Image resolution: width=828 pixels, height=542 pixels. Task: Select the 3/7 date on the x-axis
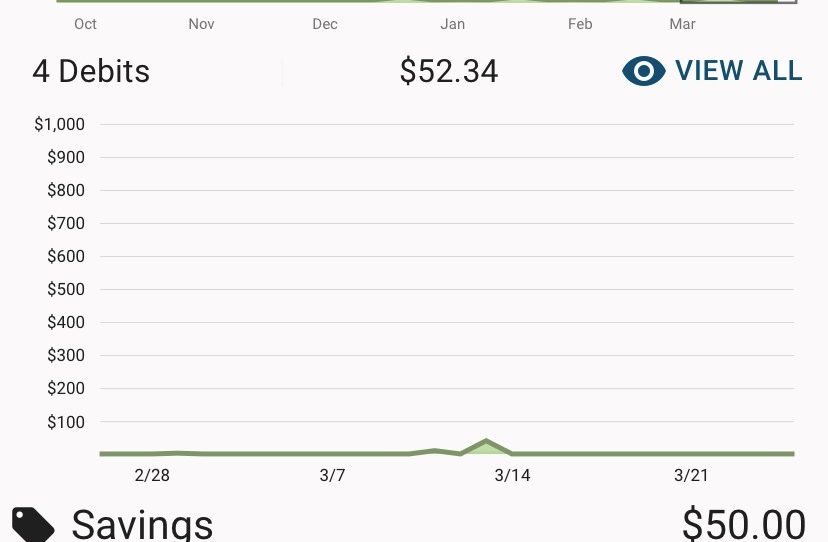[332, 475]
